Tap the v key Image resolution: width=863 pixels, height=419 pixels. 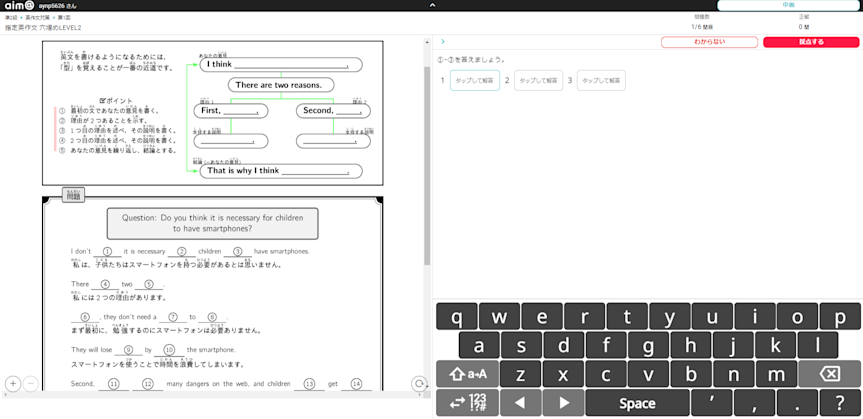(x=648, y=374)
